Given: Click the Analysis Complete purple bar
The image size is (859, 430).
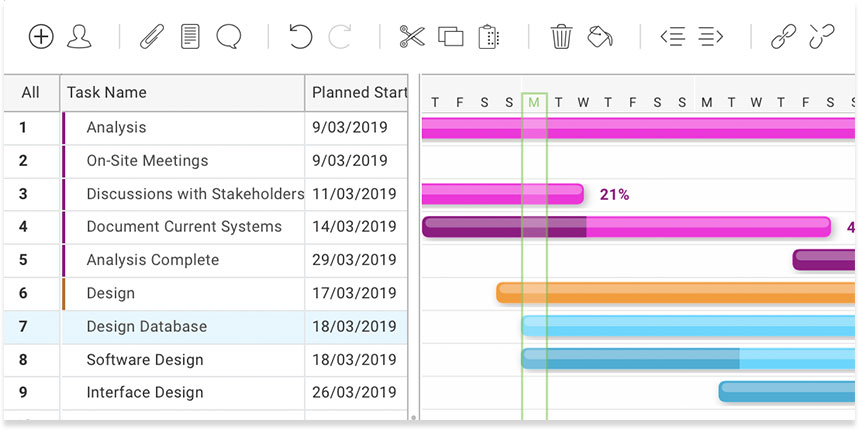Looking at the screenshot, I should 823,260.
